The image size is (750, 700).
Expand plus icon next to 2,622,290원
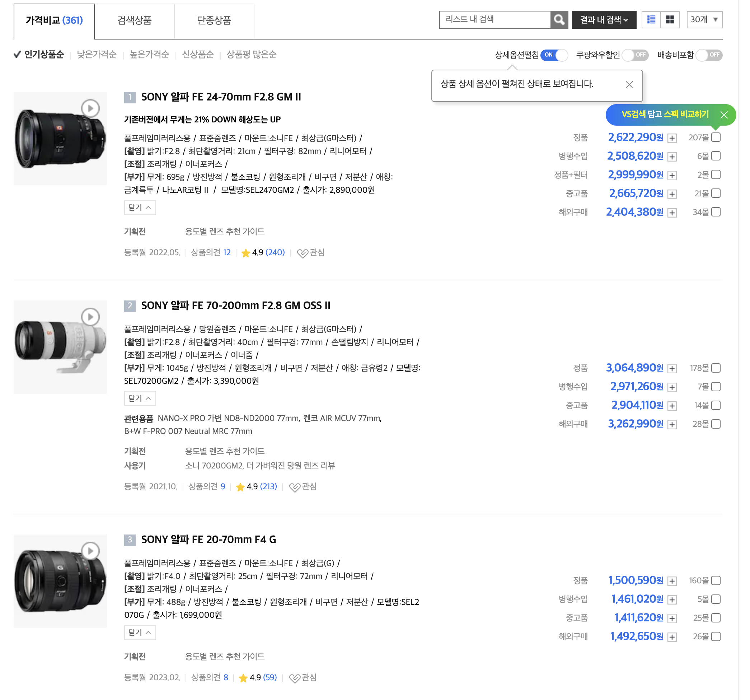[x=672, y=138]
